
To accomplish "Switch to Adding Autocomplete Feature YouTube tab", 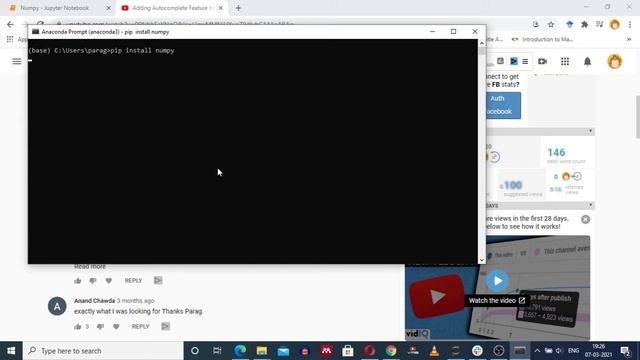I will tap(172, 8).
